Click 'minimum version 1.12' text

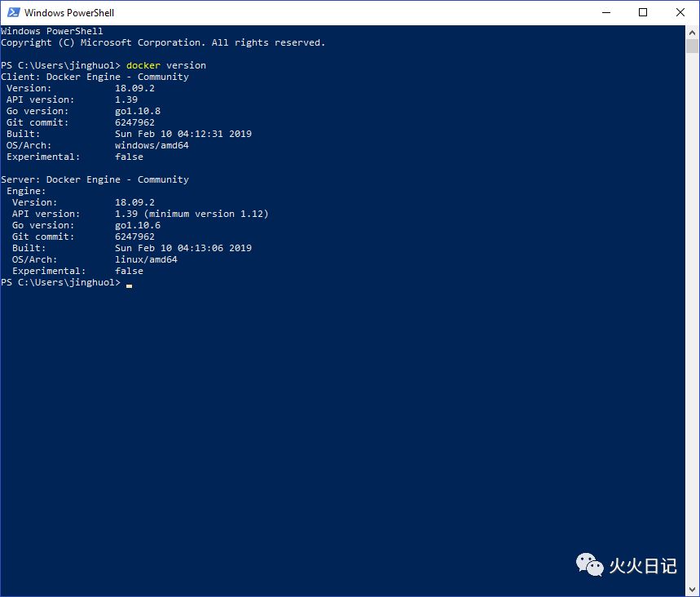(206, 214)
